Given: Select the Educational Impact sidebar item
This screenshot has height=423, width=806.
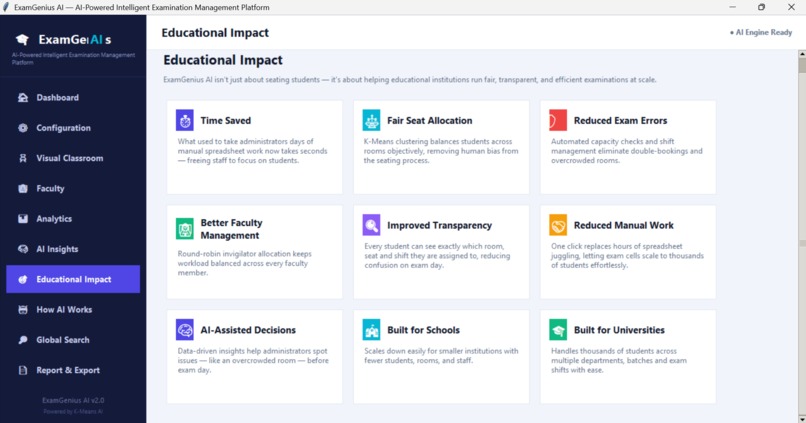Looking at the screenshot, I should (73, 279).
